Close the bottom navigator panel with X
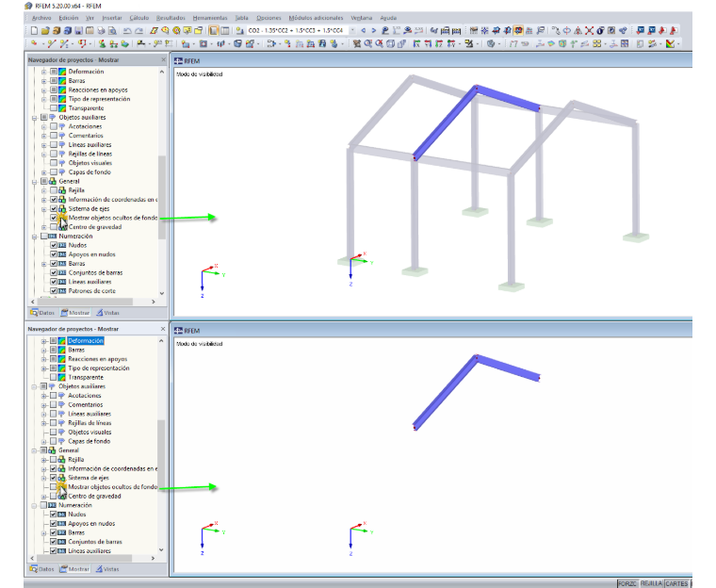Viewport: 716px width, 588px height. coord(163,329)
